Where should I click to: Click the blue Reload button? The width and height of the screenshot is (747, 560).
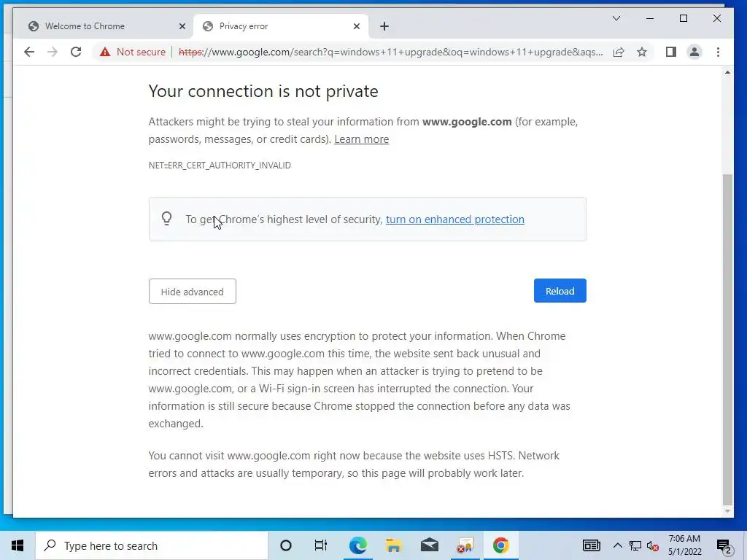point(560,291)
